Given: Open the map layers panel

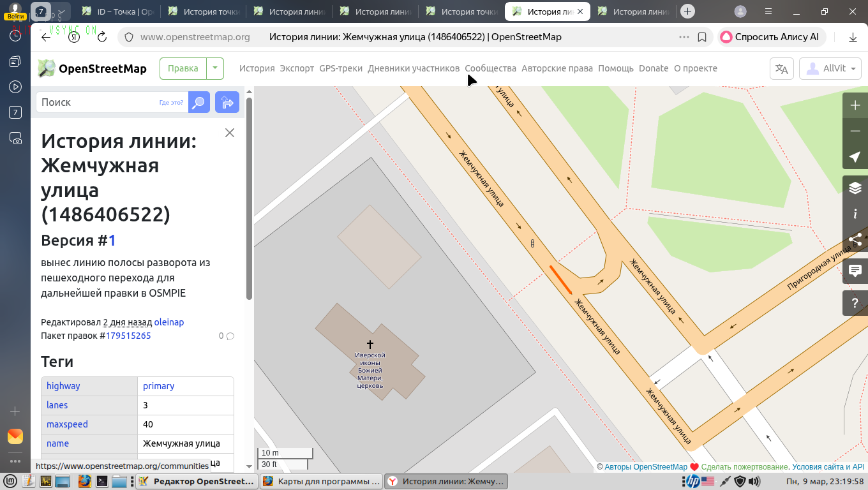Looking at the screenshot, I should pos(855,188).
